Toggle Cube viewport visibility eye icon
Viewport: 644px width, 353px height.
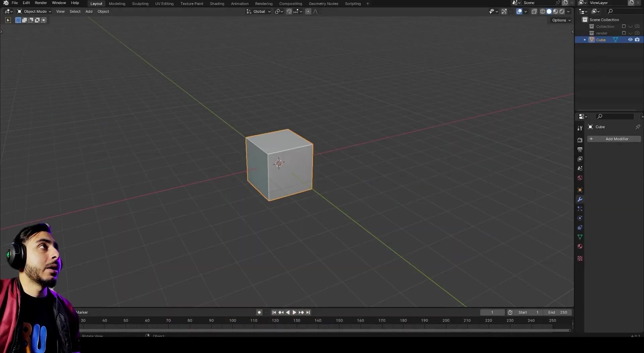(x=630, y=40)
